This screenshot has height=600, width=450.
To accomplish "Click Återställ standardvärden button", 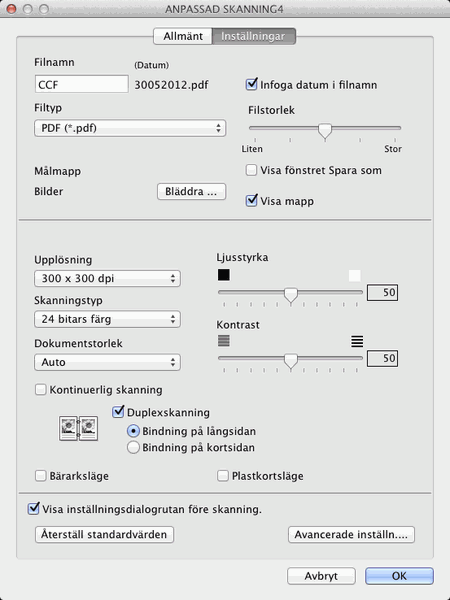I will 104,534.
